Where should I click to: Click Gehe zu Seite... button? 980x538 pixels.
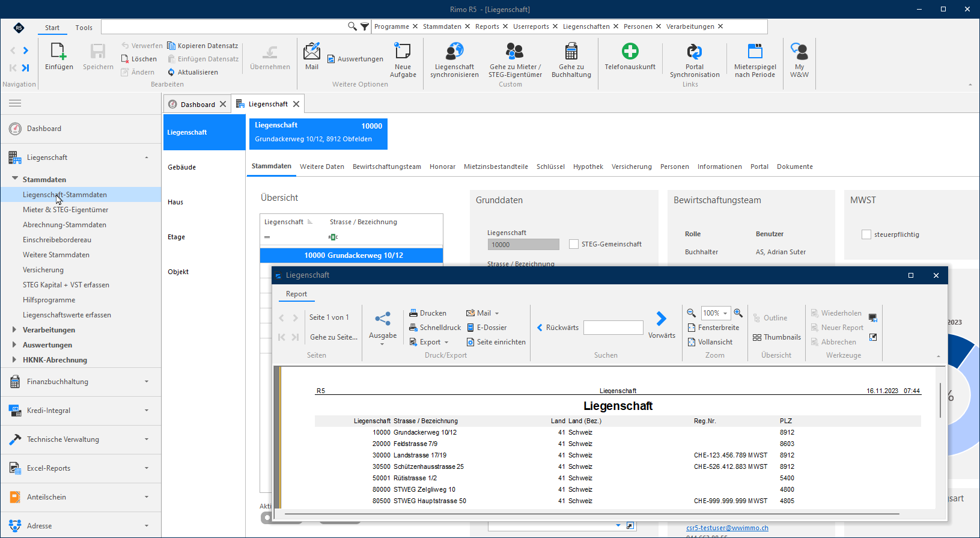[333, 337]
